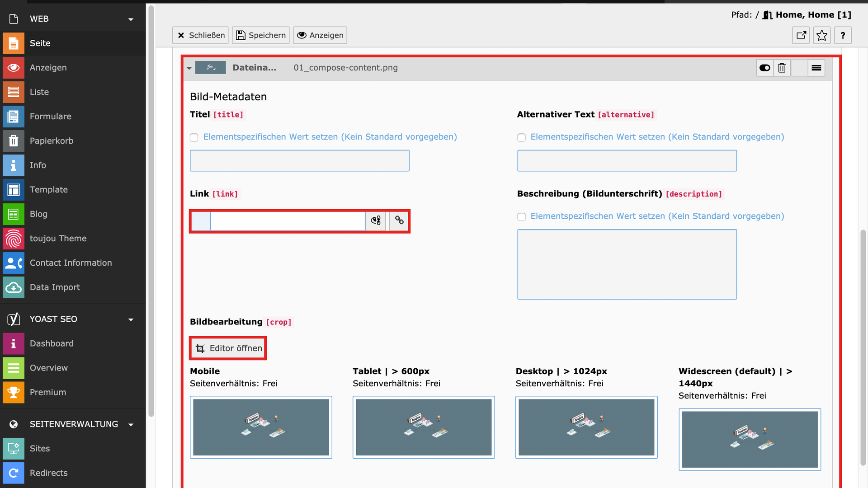Bookmark this page with star icon
868x488 pixels.
coord(821,35)
